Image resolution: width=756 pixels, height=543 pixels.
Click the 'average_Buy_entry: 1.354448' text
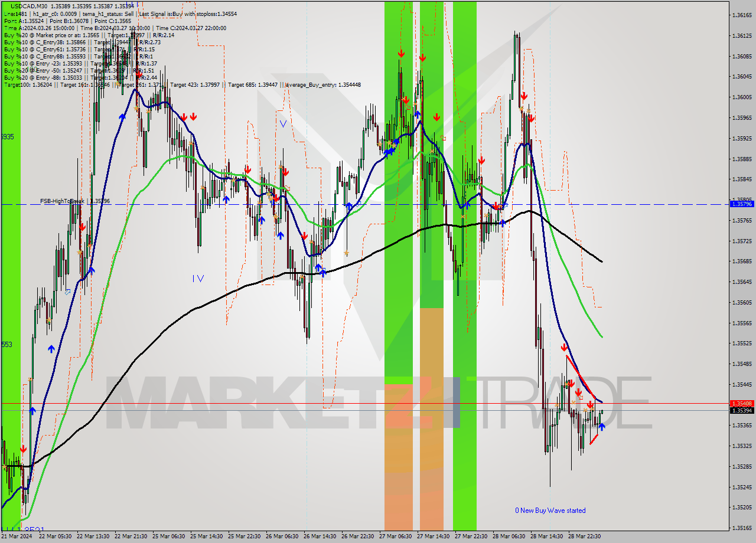click(x=324, y=85)
